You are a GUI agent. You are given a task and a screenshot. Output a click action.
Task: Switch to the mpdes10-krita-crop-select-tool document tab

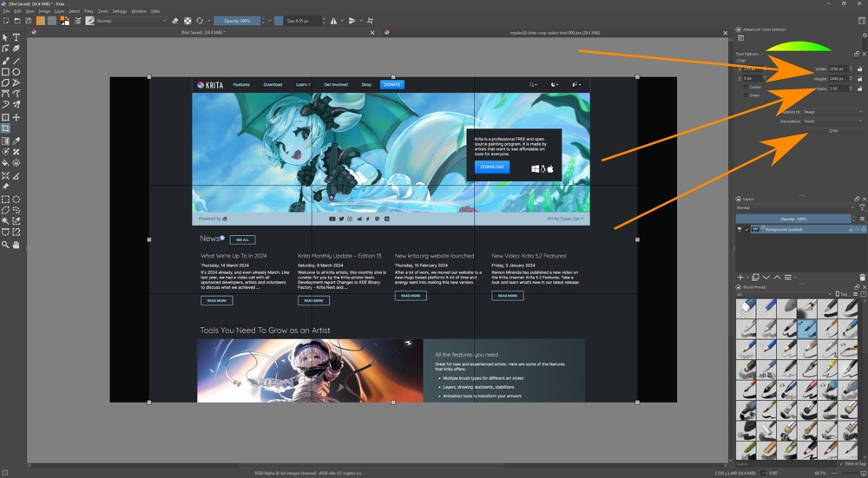click(x=555, y=33)
